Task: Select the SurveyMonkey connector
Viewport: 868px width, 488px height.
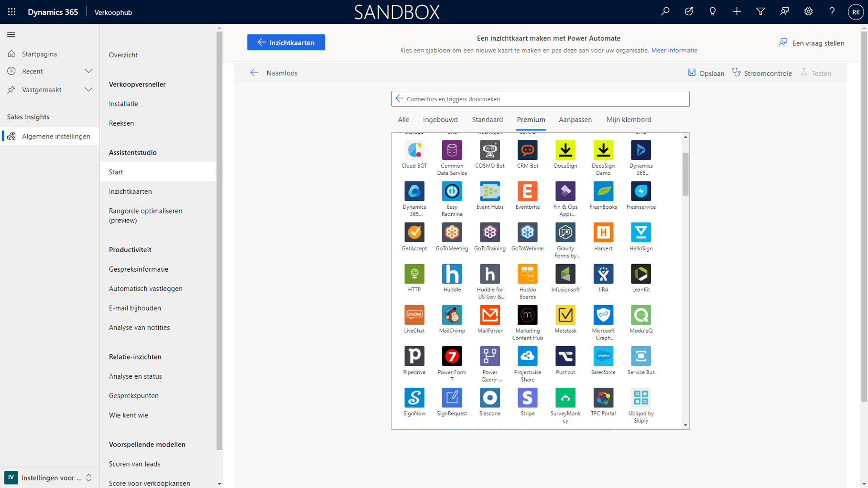Action: 565,397
